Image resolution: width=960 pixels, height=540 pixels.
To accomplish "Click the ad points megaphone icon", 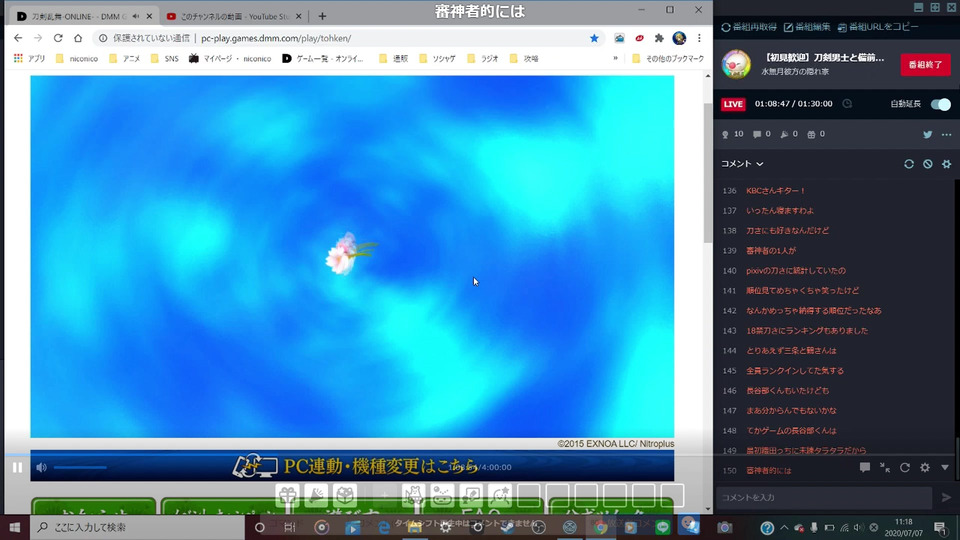I will (784, 135).
